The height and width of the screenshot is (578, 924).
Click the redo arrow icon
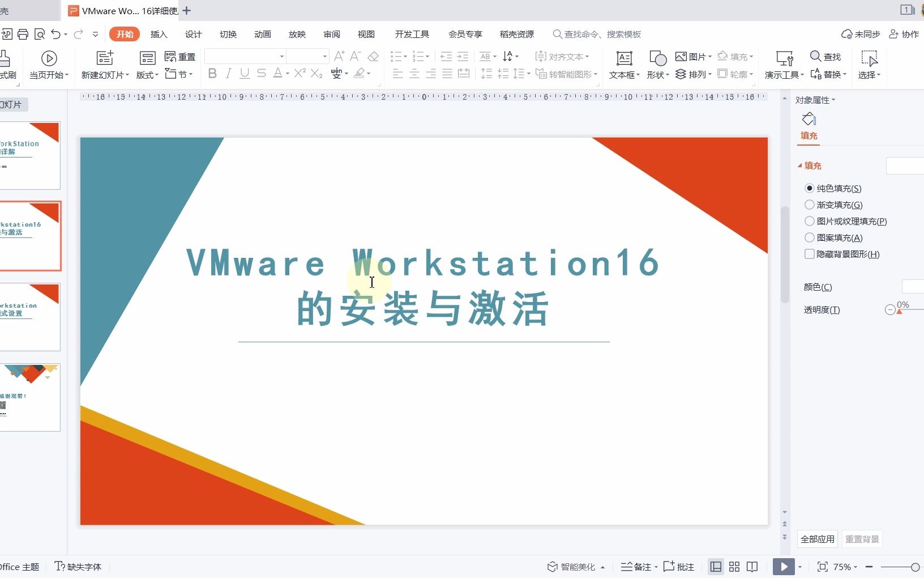coord(78,35)
